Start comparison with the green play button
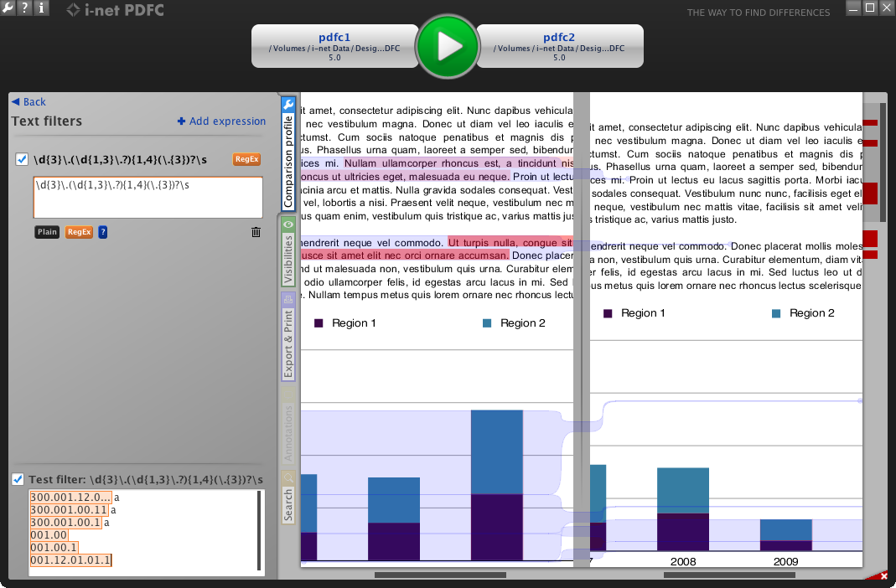 tap(448, 46)
